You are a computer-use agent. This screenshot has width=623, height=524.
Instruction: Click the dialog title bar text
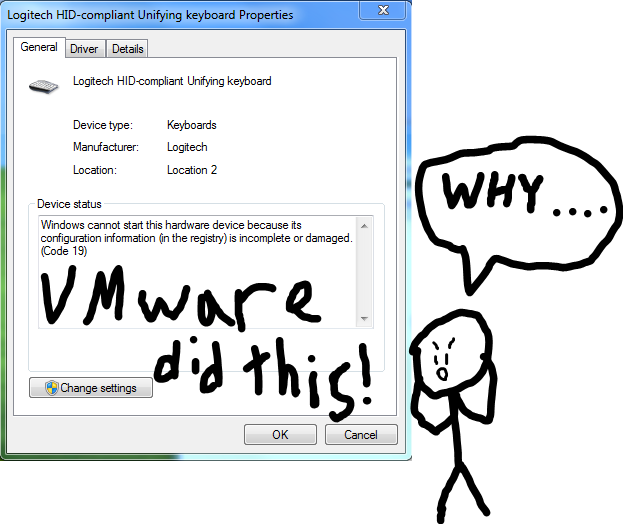(x=150, y=15)
